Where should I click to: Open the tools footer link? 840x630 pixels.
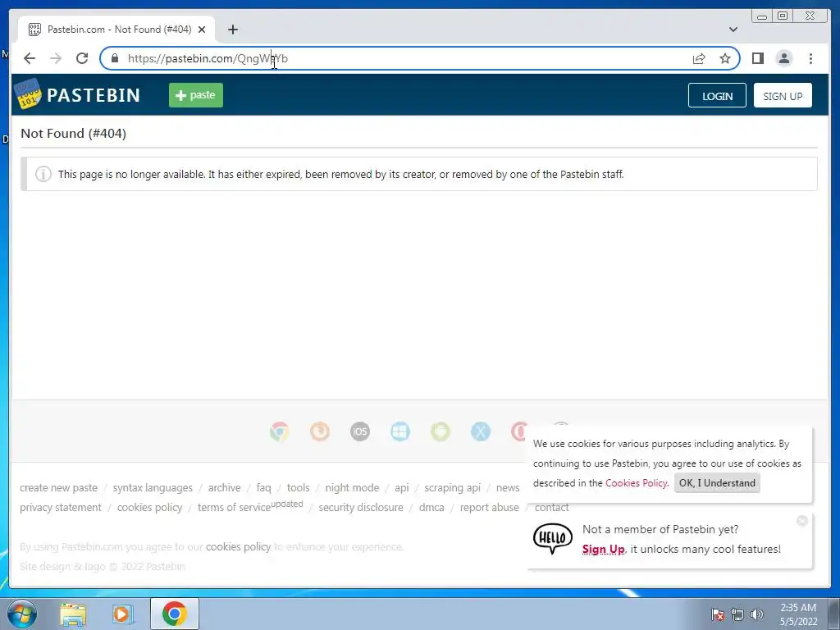(299, 487)
